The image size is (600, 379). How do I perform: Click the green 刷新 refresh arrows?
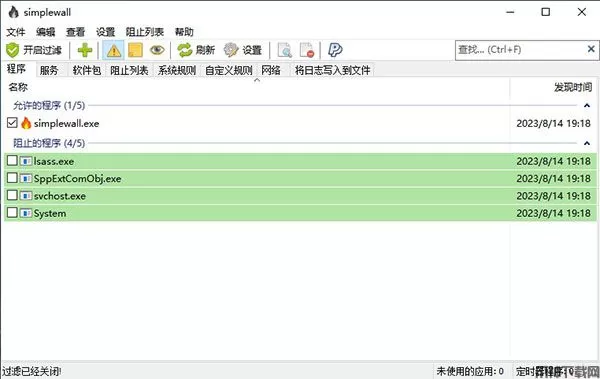[x=184, y=50]
